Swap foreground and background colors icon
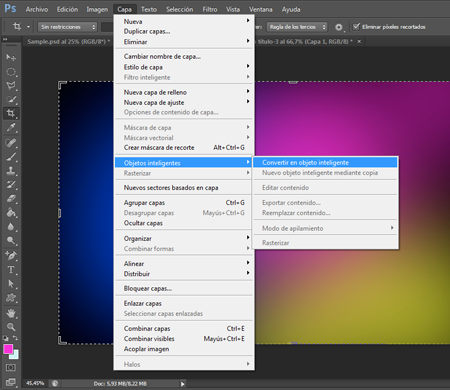The height and width of the screenshot is (390, 450). coord(15,338)
